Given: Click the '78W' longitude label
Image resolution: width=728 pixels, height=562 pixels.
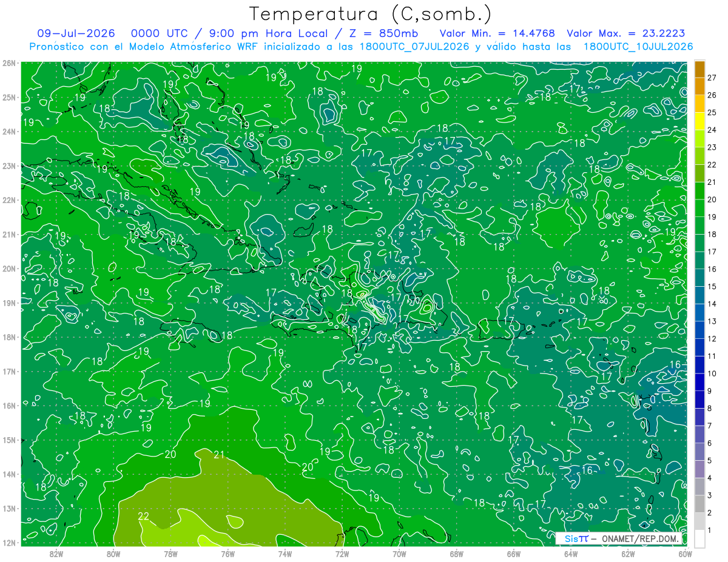Looking at the screenshot, I should [x=170, y=553].
